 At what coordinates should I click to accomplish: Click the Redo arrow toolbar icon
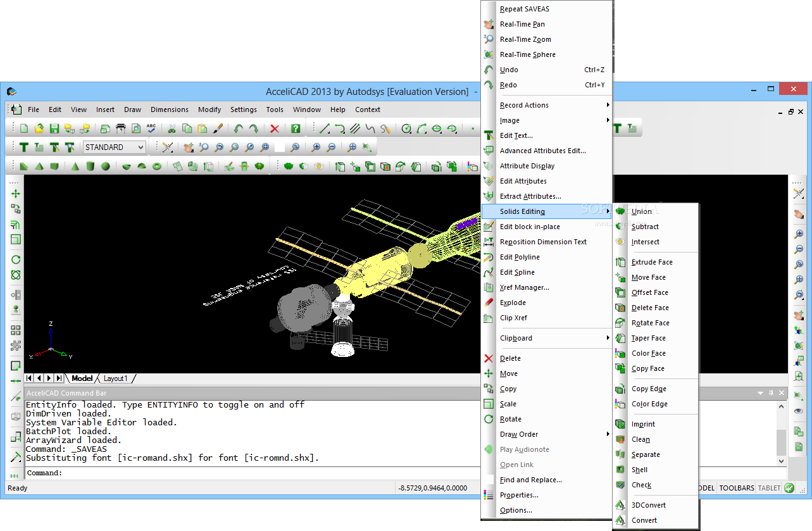point(253,128)
